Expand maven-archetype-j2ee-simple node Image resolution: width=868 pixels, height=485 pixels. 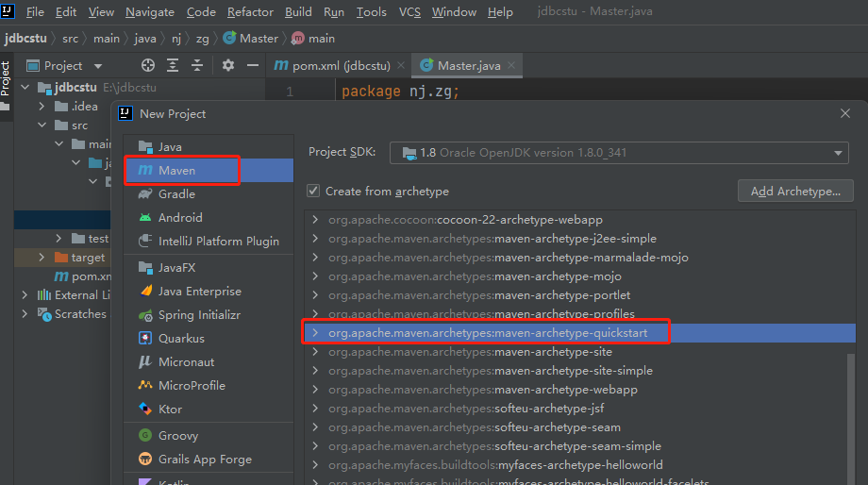[x=315, y=239]
